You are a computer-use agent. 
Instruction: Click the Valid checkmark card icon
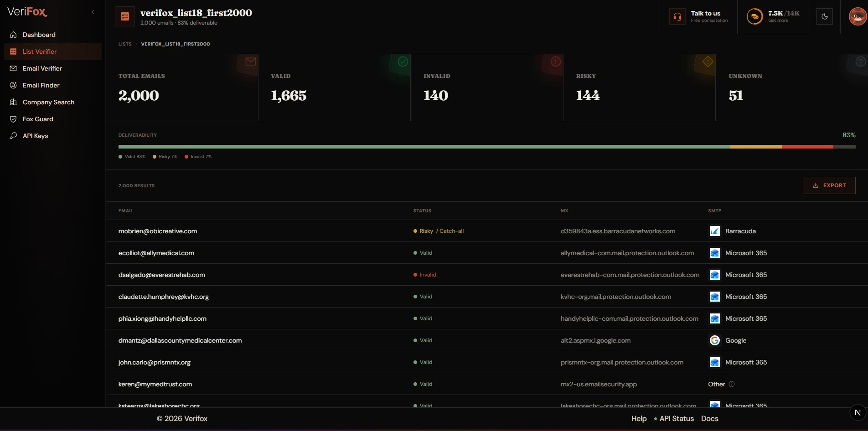[403, 62]
